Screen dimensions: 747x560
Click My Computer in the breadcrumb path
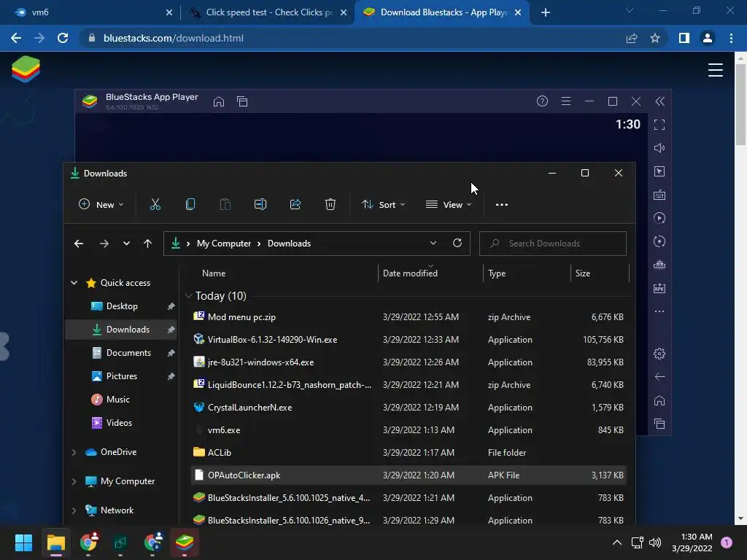point(224,244)
